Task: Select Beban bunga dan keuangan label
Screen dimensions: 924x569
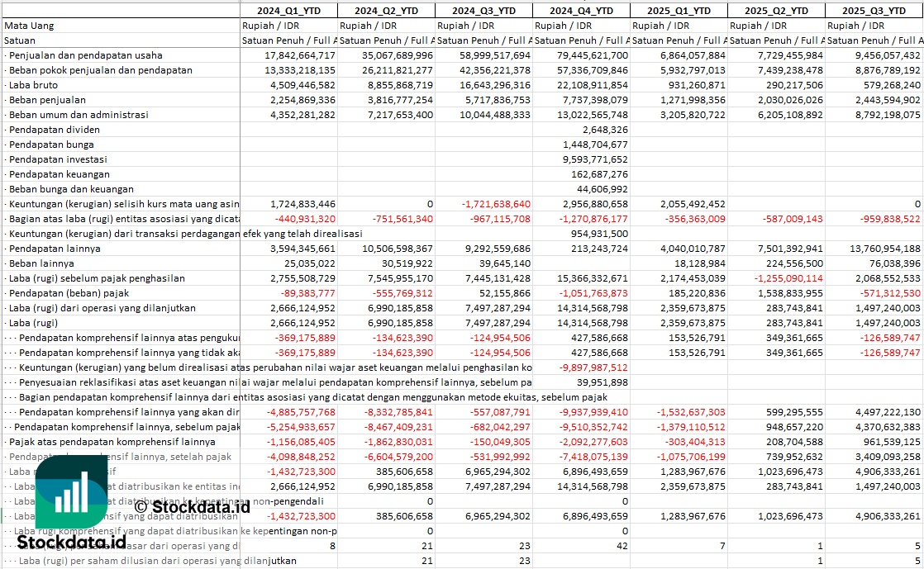Action: click(71, 189)
